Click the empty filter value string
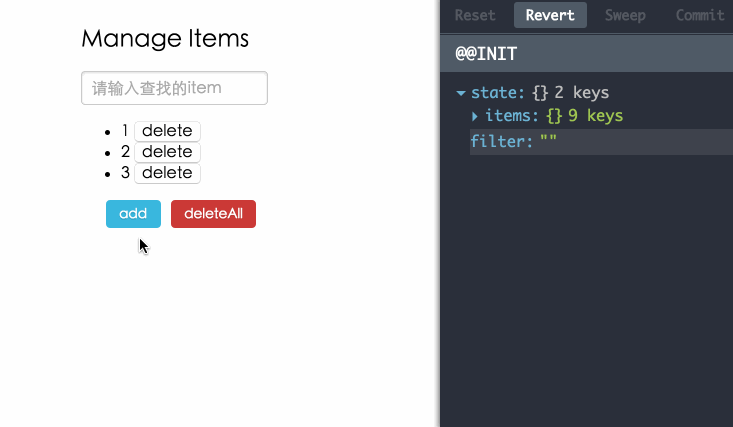This screenshot has height=427, width=733. point(548,142)
